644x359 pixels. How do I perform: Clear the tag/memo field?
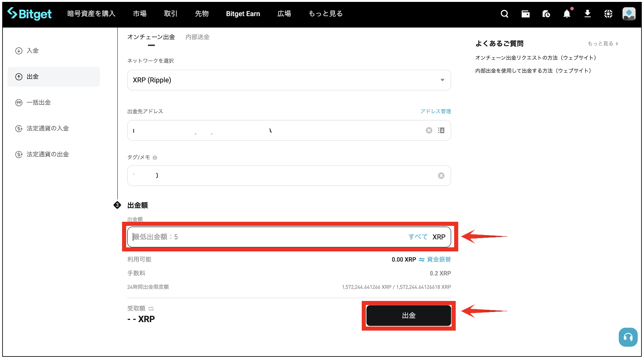(x=441, y=176)
